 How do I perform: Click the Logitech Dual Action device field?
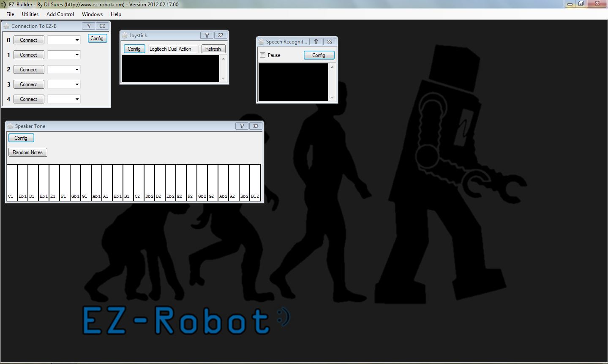(x=173, y=49)
